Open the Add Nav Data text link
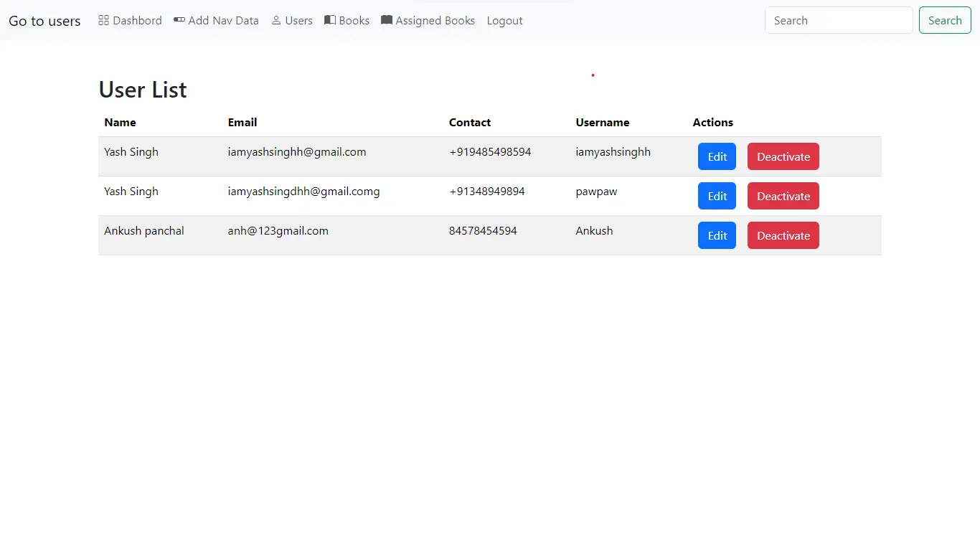 click(x=223, y=21)
